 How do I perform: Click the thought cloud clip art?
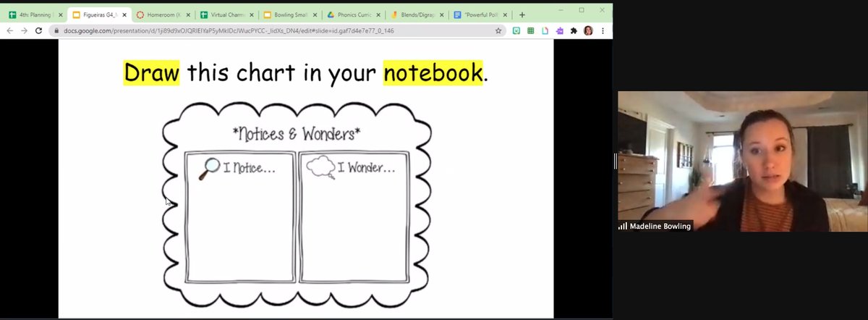tap(320, 168)
